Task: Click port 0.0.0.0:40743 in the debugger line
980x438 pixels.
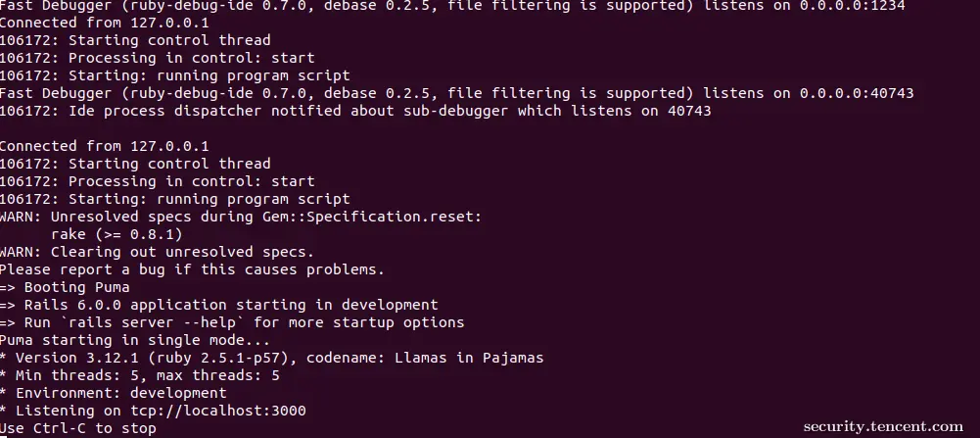Action: coord(857,93)
